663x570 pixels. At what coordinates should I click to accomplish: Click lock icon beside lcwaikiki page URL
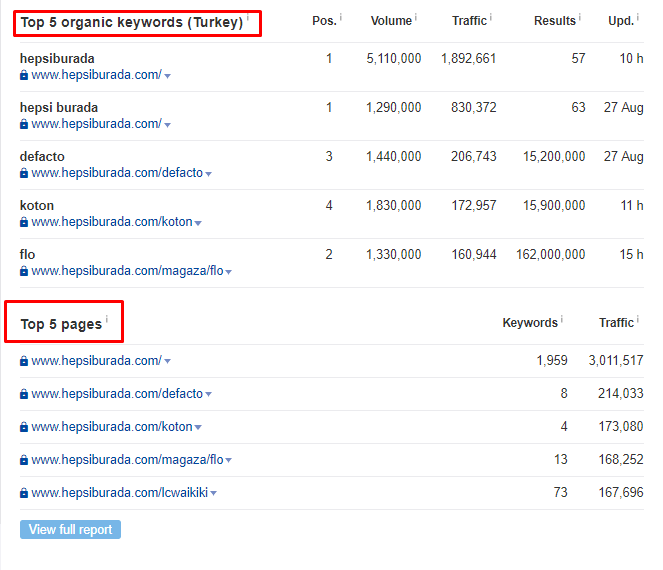click(24, 493)
